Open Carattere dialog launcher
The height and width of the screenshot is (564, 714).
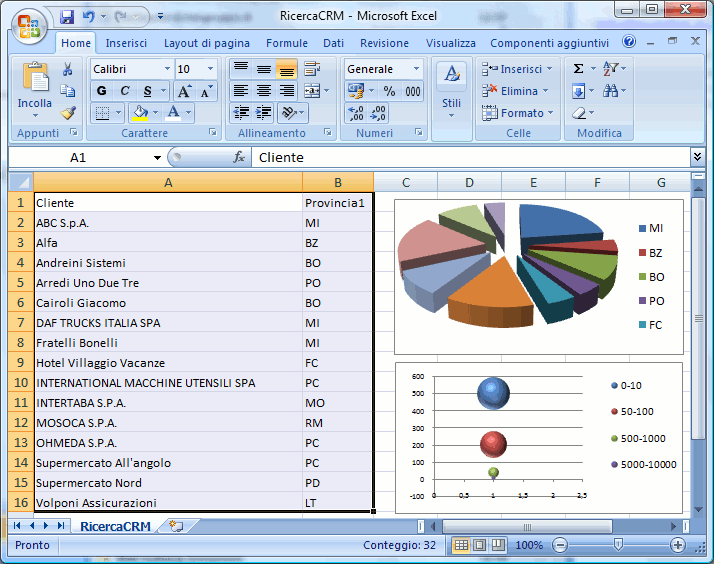(x=213, y=132)
